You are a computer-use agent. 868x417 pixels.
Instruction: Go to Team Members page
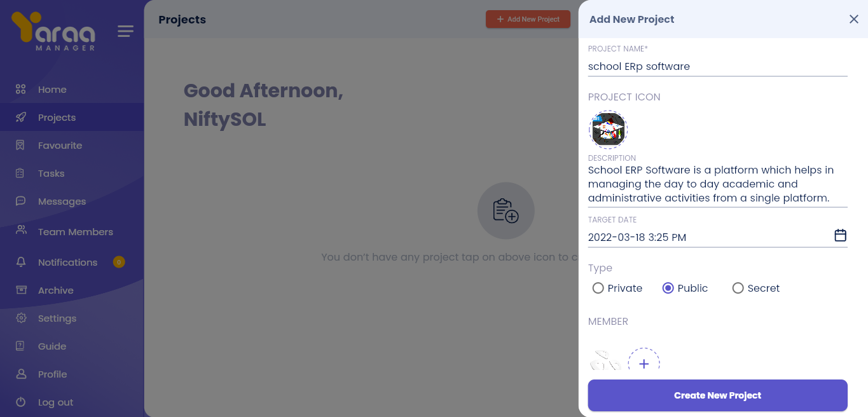pyautogui.click(x=75, y=232)
